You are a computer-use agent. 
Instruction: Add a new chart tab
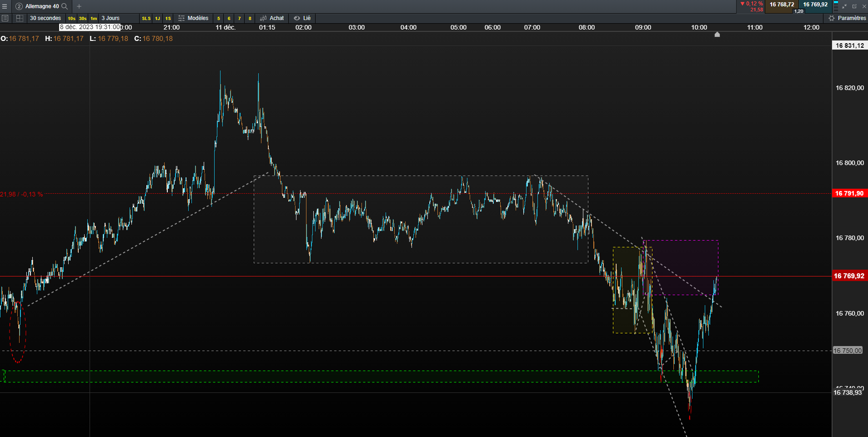coord(79,6)
